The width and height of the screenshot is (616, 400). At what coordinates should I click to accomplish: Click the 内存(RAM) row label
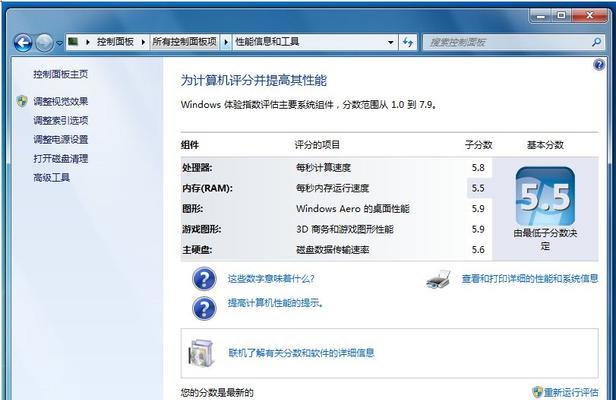[207, 188]
